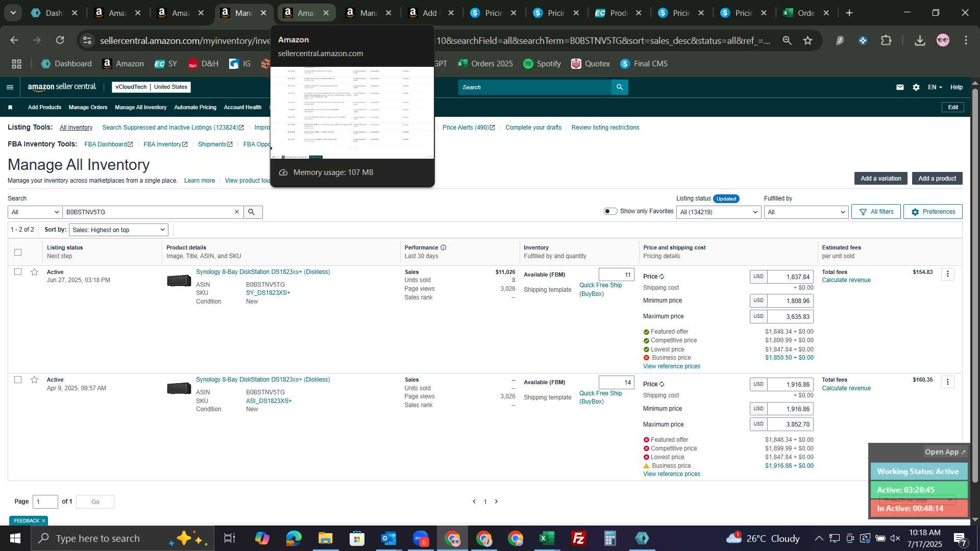Screen dimensions: 980x551
Task: Click the Add a product button
Action: click(x=937, y=178)
